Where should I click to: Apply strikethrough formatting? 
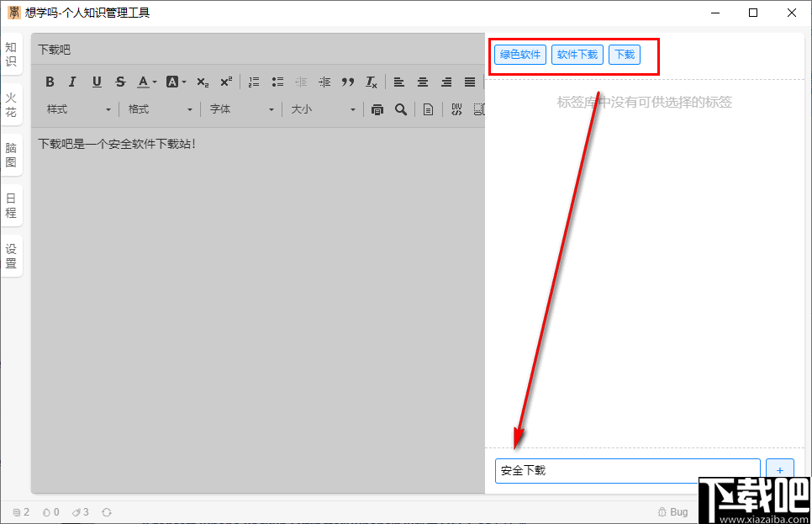[x=120, y=82]
